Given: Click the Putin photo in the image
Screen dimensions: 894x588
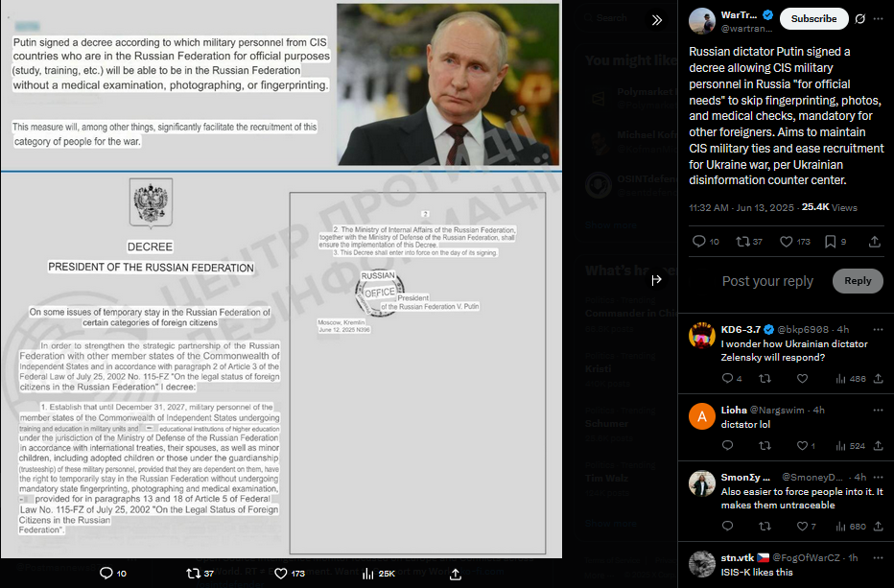Looking at the screenshot, I should pos(448,84).
